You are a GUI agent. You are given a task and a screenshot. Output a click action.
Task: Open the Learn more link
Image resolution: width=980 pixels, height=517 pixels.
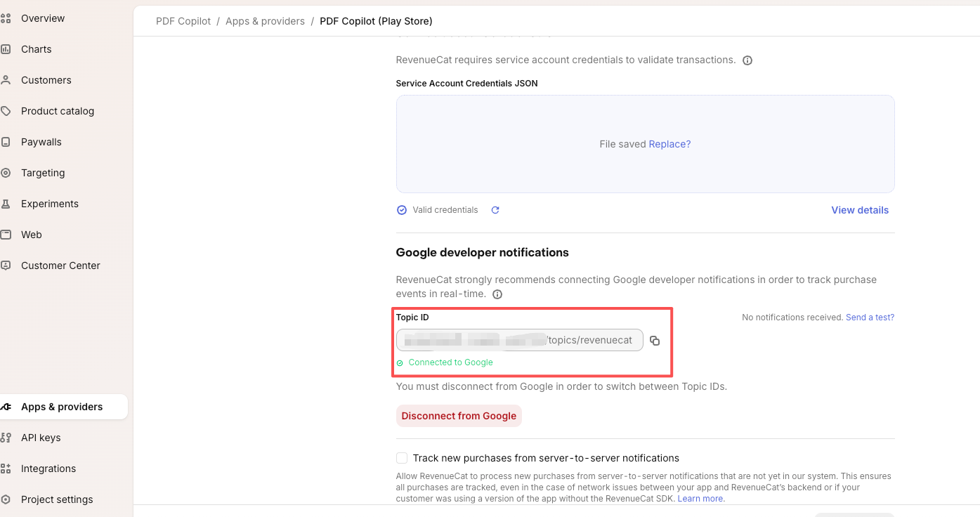(x=701, y=499)
